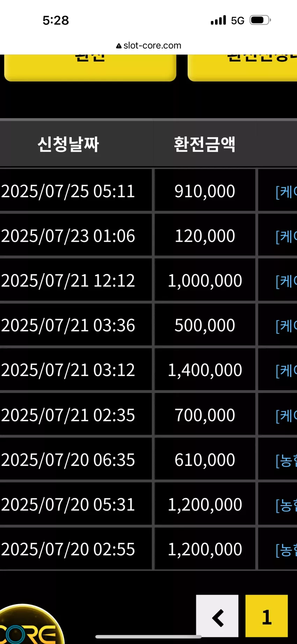Tap the not-secure warning icon beside slot-core.com
Image resolution: width=297 pixels, height=644 pixels.
click(x=119, y=46)
